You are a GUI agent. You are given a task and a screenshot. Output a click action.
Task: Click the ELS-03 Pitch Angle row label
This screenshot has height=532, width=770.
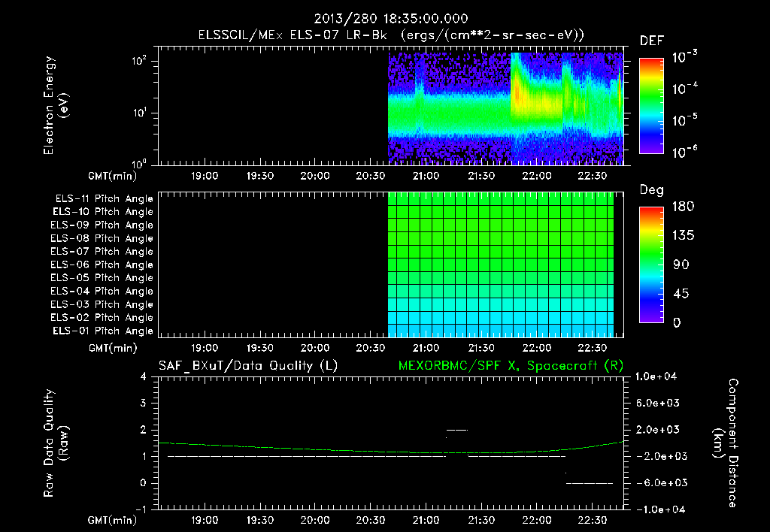click(102, 304)
